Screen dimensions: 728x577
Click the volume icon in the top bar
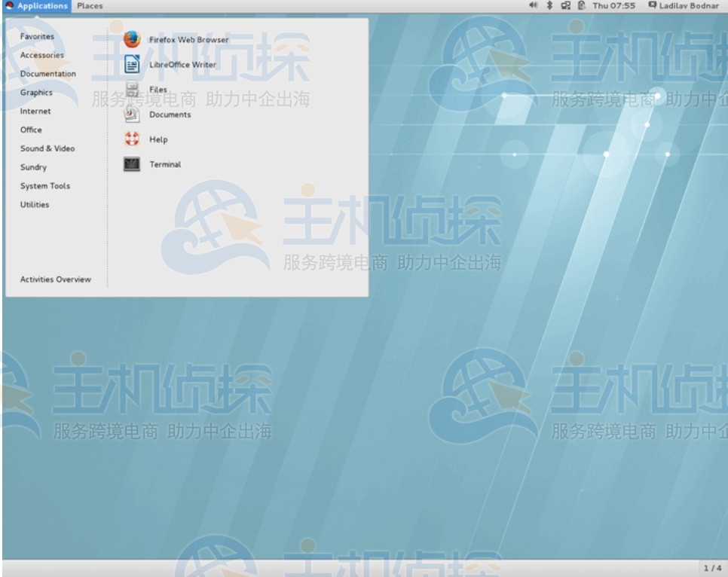[533, 5]
